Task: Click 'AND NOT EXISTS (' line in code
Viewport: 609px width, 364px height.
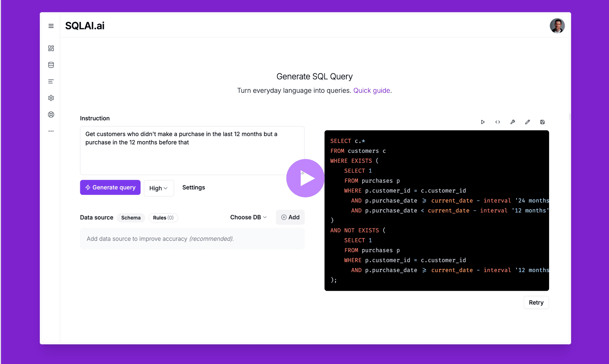Action: coord(358,230)
